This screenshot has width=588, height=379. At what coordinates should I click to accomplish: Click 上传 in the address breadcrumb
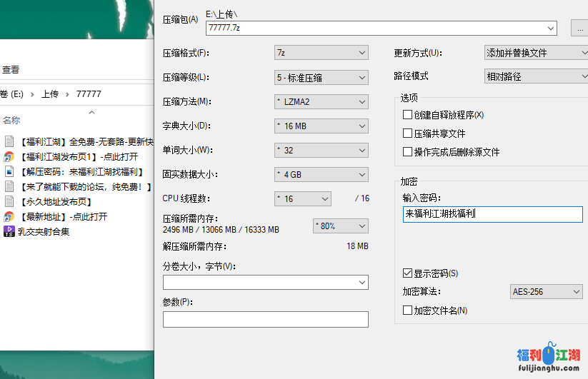[x=49, y=94]
